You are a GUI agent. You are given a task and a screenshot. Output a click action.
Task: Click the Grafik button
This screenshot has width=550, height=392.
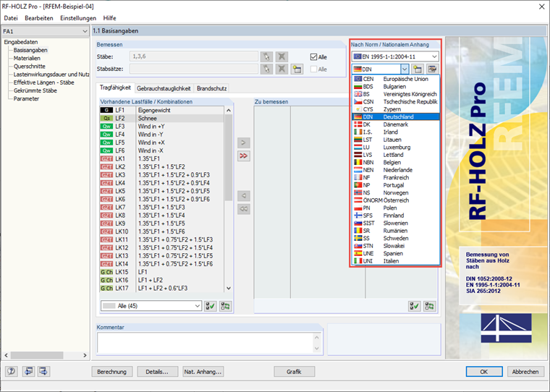click(294, 372)
